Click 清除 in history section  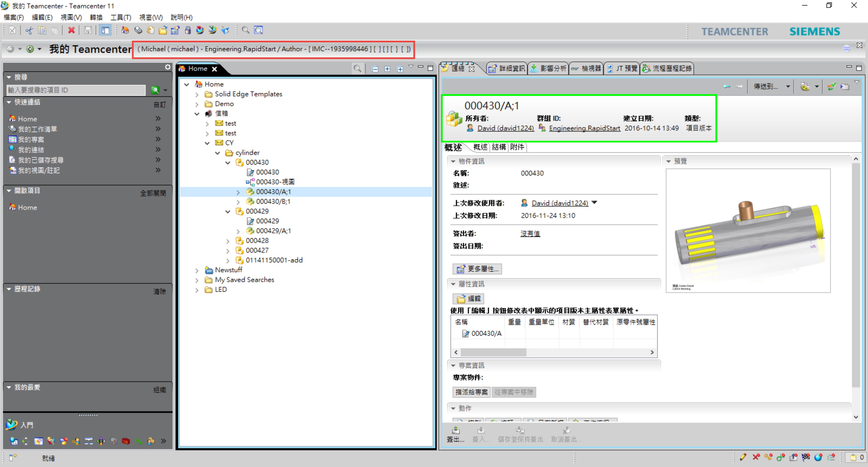pos(159,291)
